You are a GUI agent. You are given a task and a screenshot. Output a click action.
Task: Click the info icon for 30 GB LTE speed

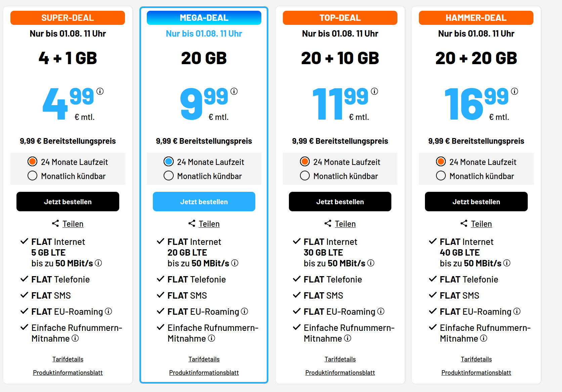[x=371, y=263]
